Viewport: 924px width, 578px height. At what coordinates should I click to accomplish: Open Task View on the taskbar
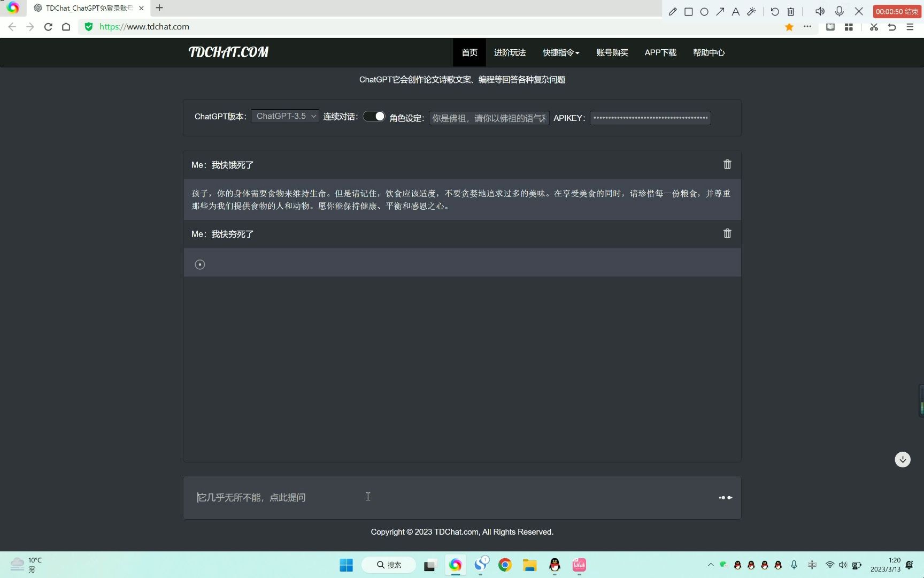point(430,565)
